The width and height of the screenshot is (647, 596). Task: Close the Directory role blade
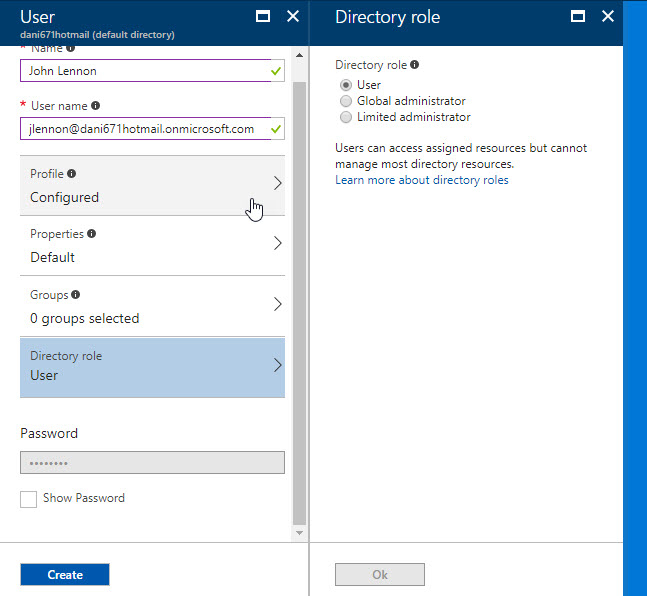[607, 16]
